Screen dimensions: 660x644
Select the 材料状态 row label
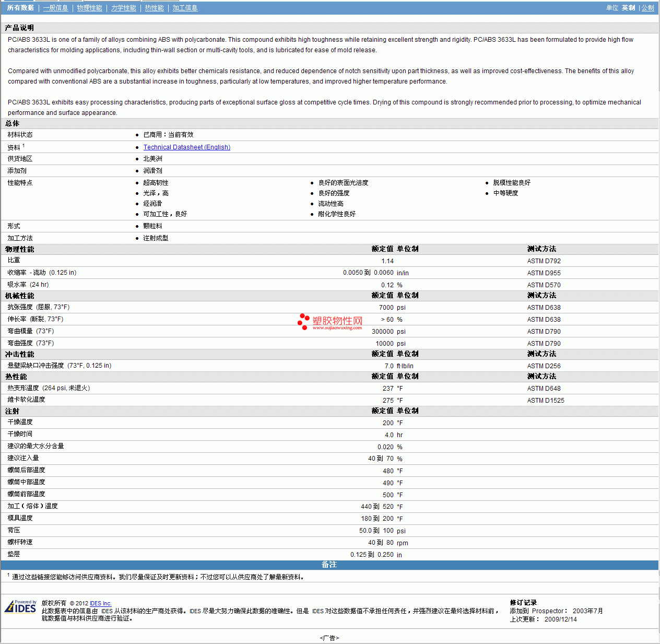(20, 135)
